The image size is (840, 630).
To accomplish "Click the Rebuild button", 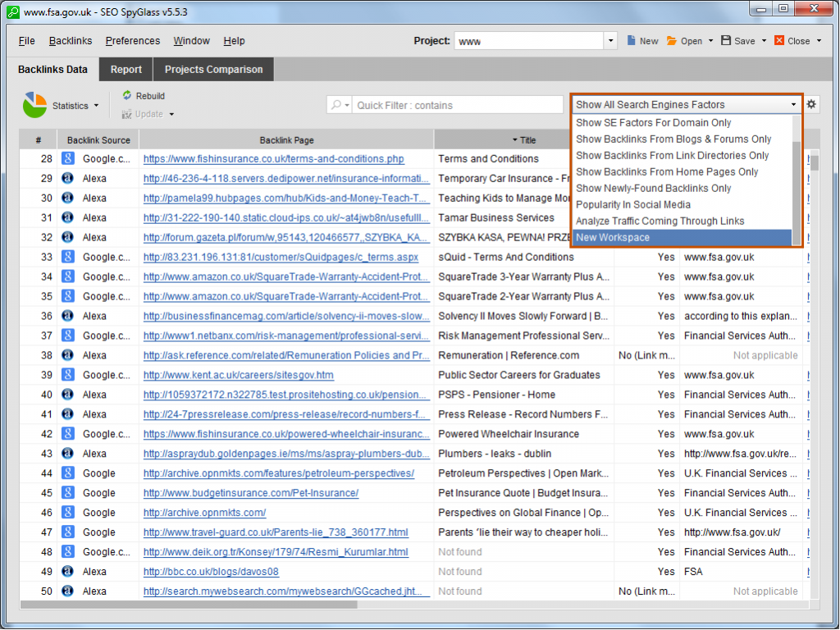I will 144,96.
